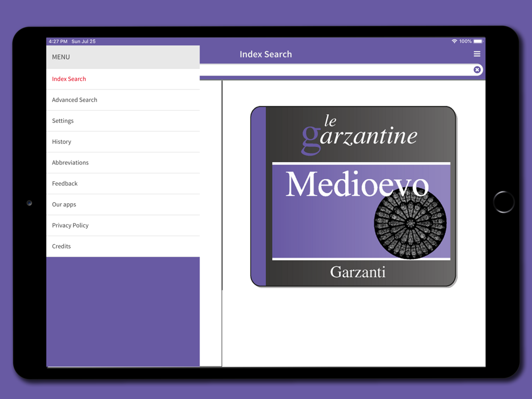Tap the Wi-Fi status icon

(x=454, y=41)
